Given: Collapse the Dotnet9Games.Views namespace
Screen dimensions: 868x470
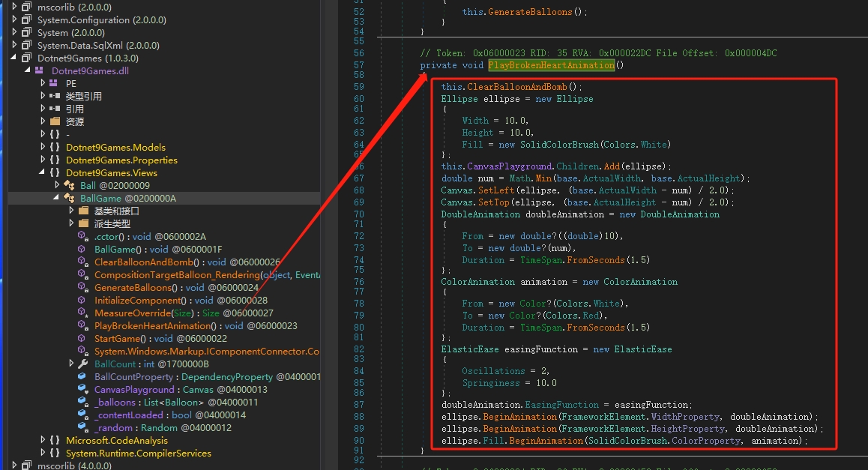Looking at the screenshot, I should pyautogui.click(x=42, y=172).
